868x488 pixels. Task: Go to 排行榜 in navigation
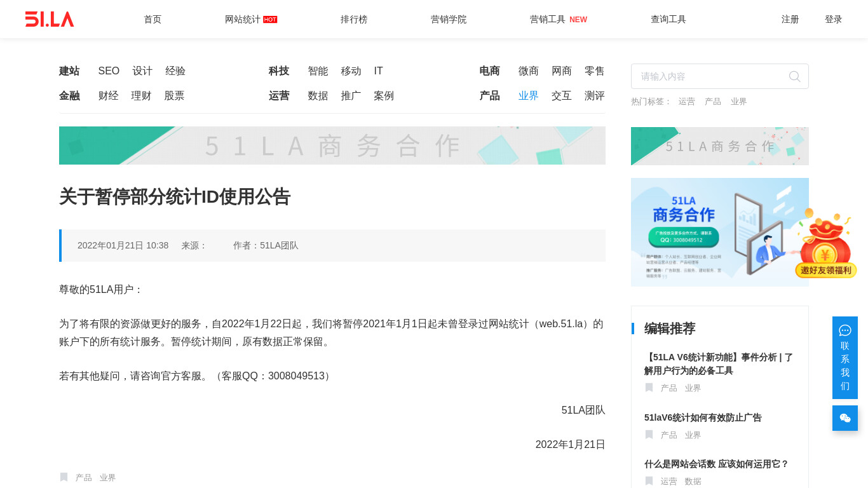click(354, 19)
